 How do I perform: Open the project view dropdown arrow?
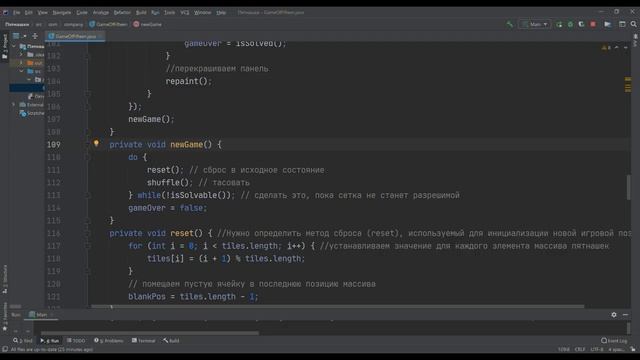tap(25, 36)
